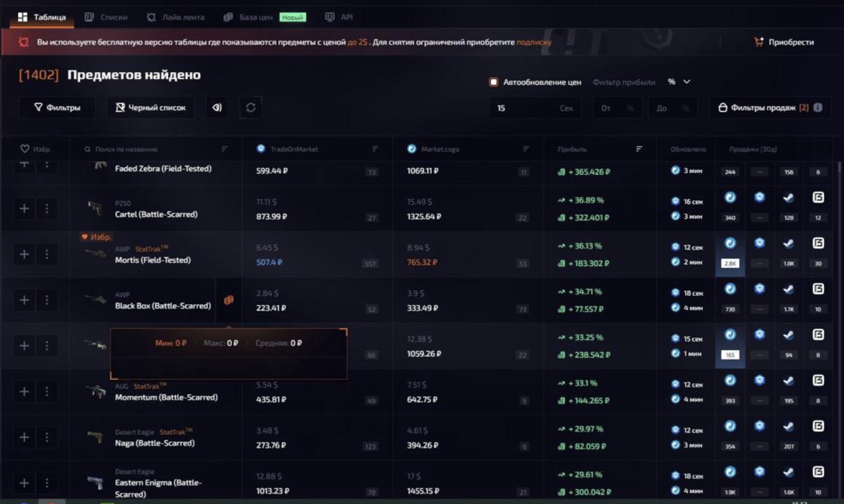Click the Steam sales icon in Cartel row
844x504 pixels.
789,197
